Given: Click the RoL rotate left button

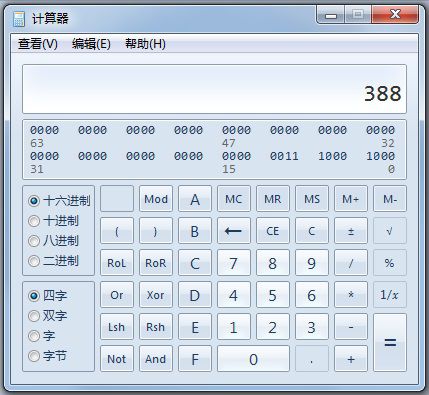Looking at the screenshot, I should tap(117, 263).
